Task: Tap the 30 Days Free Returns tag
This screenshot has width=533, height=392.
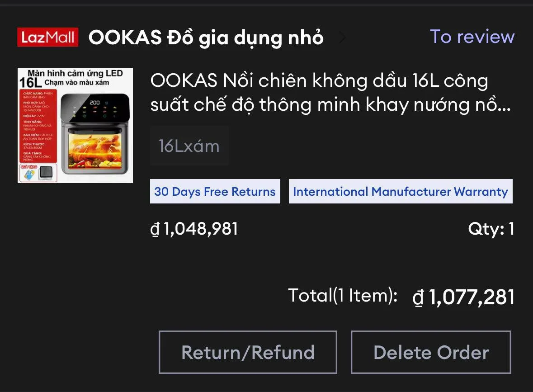Action: coord(215,191)
